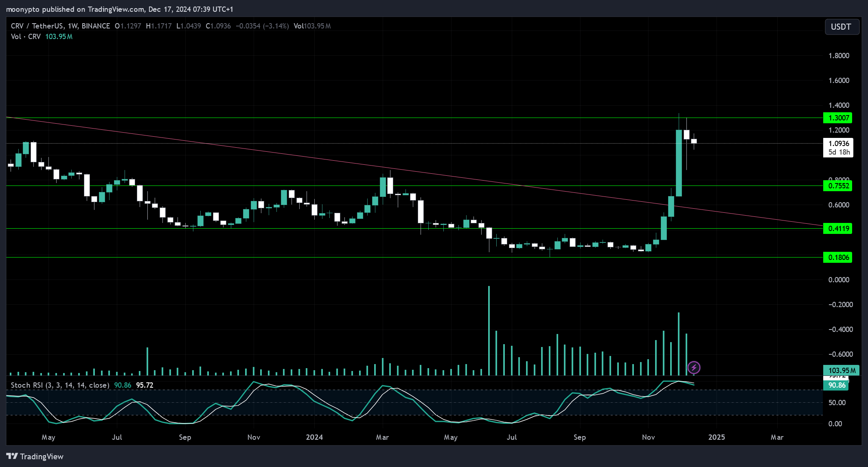
Task: Click the 2025 time axis label
Action: [717, 437]
